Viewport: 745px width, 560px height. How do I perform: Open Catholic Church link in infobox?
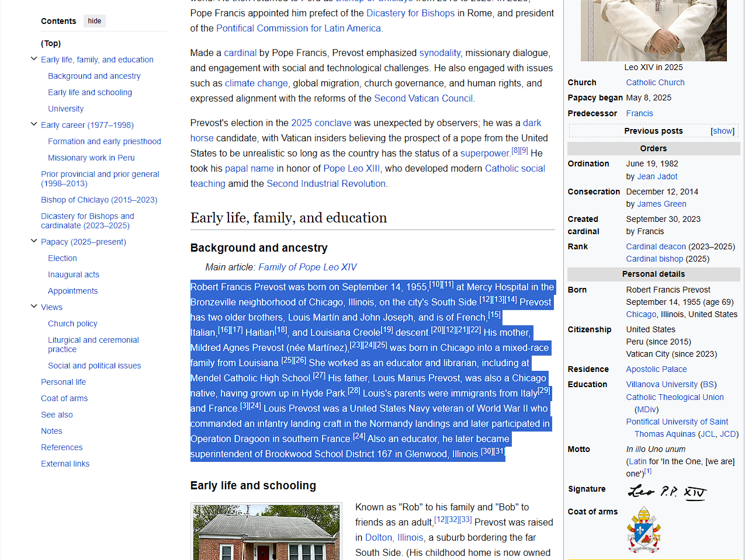(655, 82)
